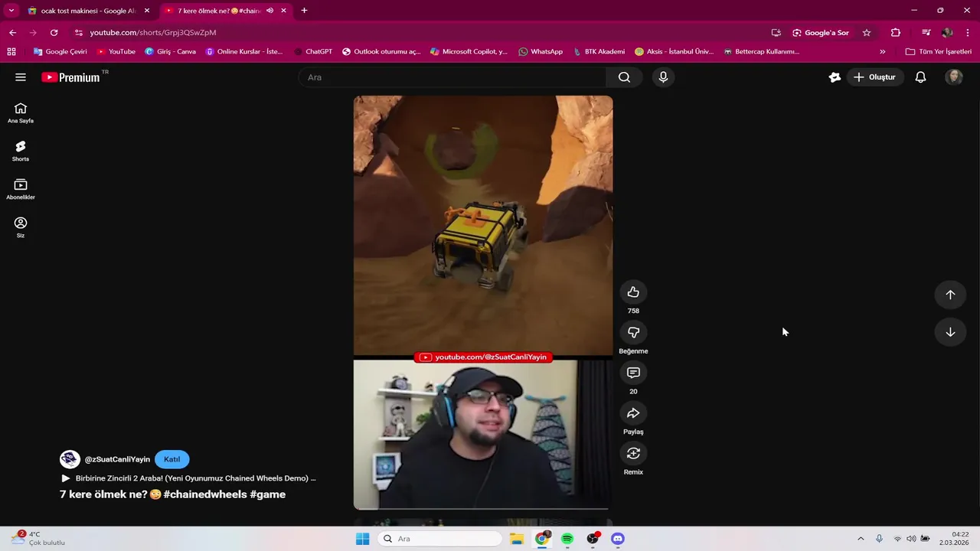Open the 'Birbirine Zincirli 2 Araba!' related video link
Viewport: 980px width, 551px height.
tap(188, 478)
